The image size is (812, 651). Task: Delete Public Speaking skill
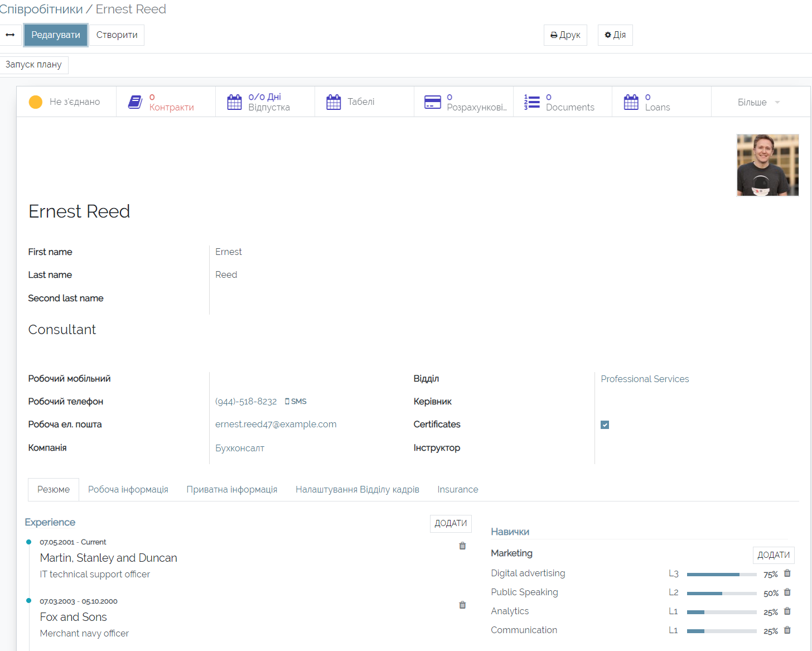pyautogui.click(x=787, y=592)
